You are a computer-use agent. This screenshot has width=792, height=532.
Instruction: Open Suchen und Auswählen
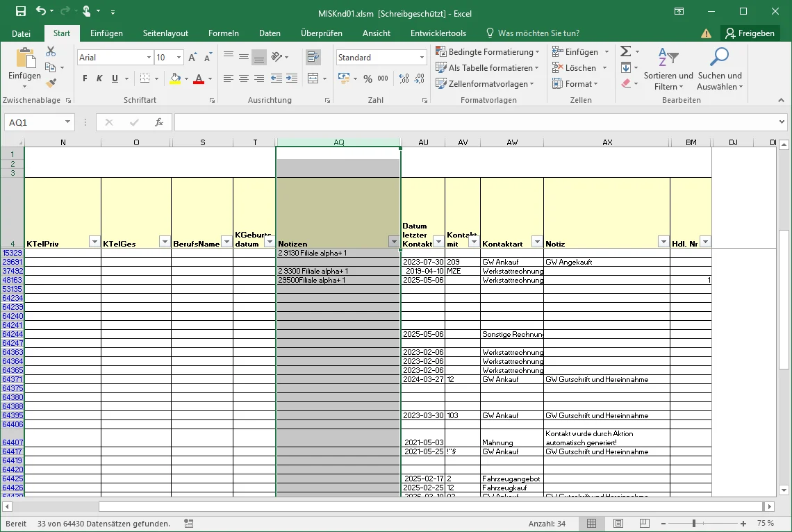(x=720, y=69)
